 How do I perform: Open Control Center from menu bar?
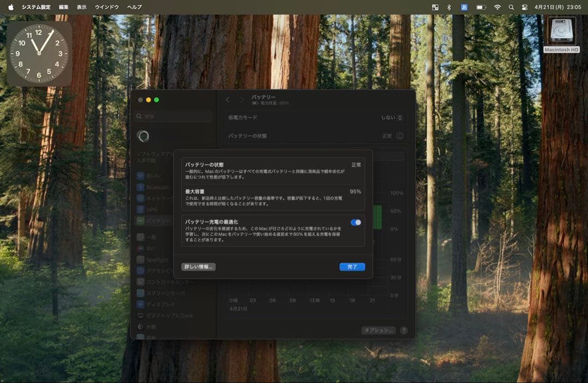coord(525,7)
